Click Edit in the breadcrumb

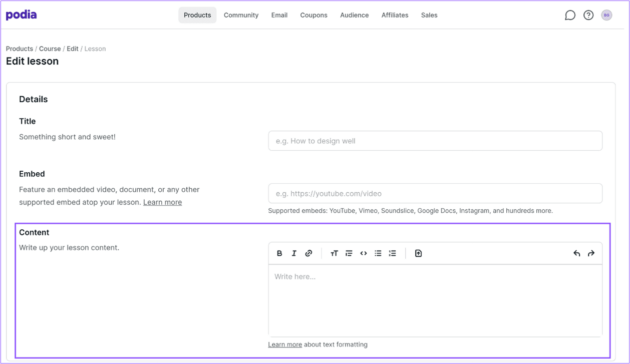(x=73, y=49)
